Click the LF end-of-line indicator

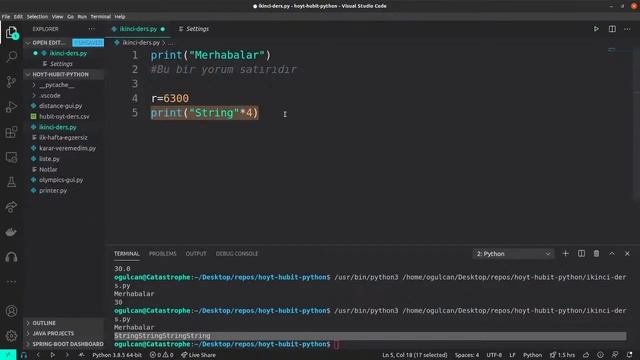(512, 355)
